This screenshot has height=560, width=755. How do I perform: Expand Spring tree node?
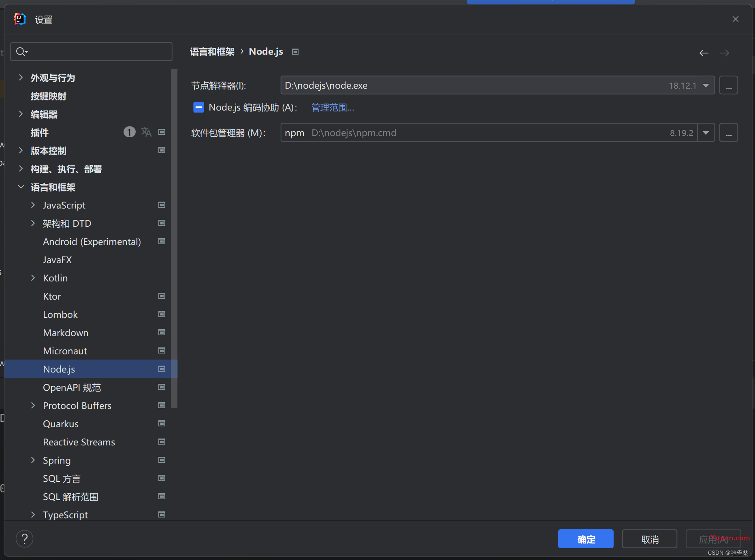click(33, 460)
